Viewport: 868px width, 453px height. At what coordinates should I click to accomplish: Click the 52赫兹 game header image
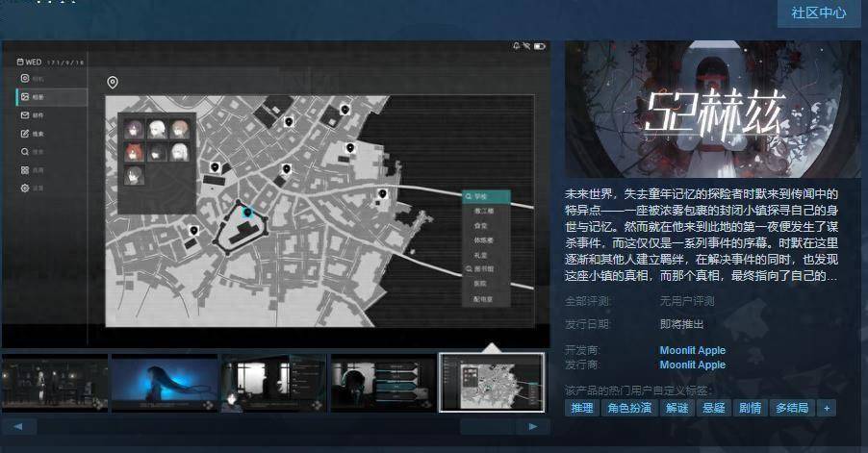tap(712, 109)
